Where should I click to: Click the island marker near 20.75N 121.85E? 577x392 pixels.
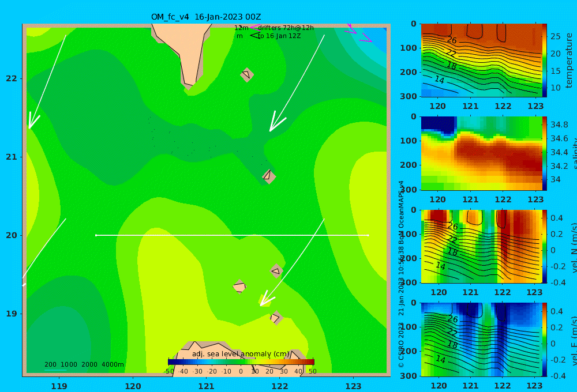pyautogui.click(x=269, y=176)
